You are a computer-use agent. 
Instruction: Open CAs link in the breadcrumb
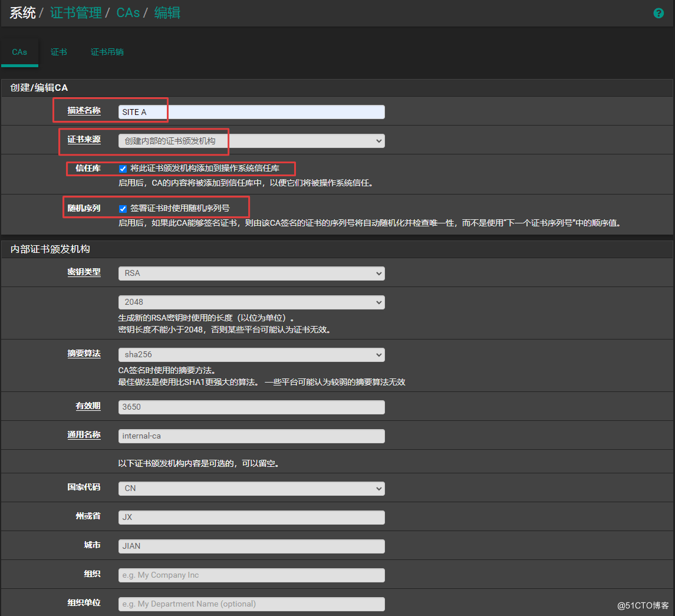click(x=128, y=13)
